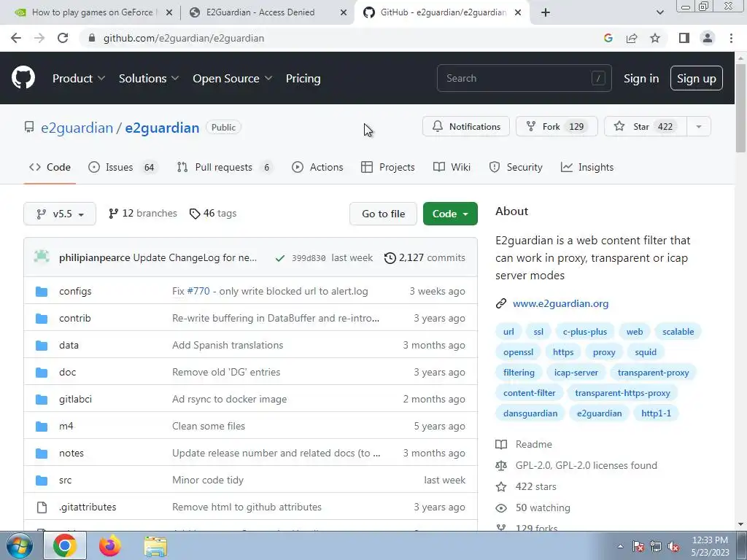Click the page vertical scrollbar

741,109
